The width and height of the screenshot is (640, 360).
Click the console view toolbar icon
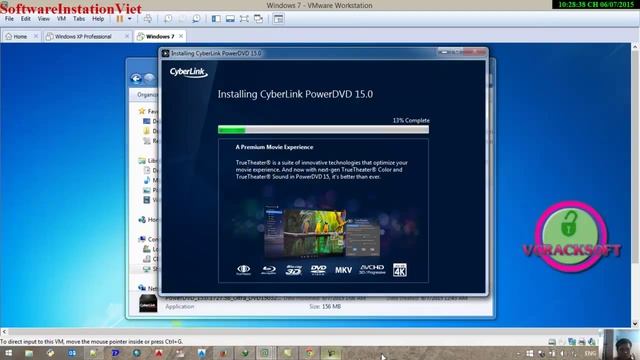[x=278, y=19]
